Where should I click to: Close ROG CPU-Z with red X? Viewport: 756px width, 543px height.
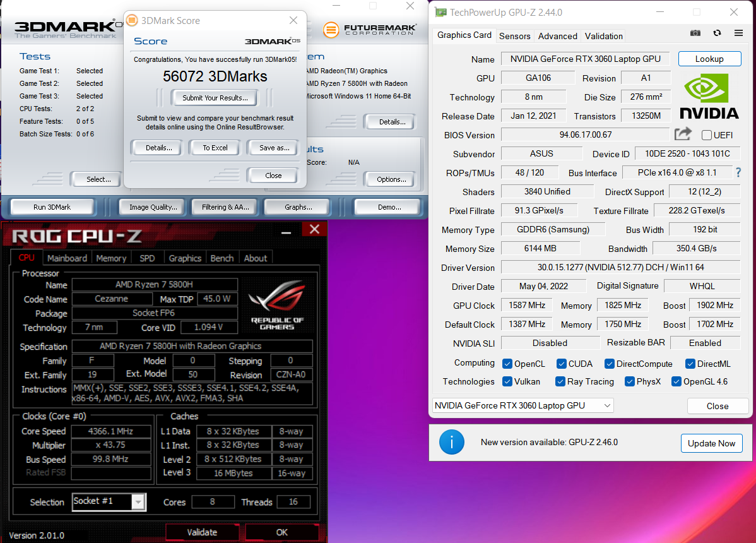[314, 229]
